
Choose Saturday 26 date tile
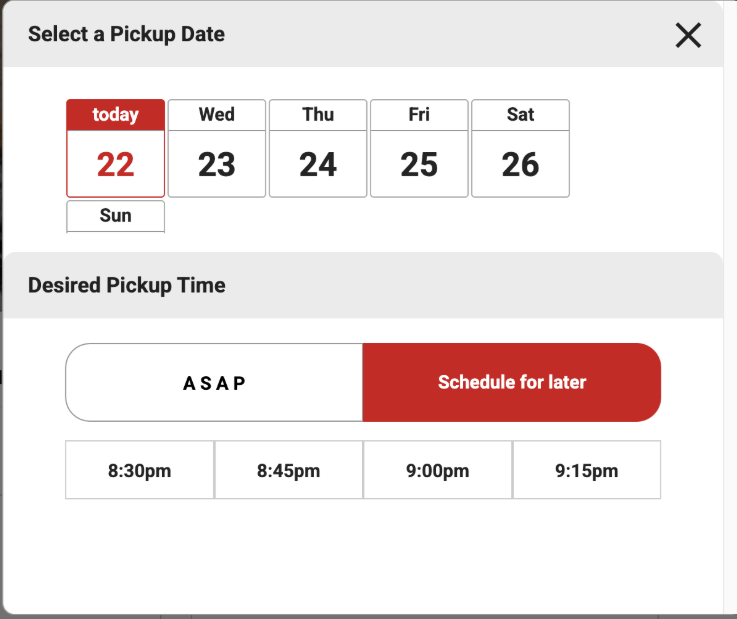click(x=520, y=148)
